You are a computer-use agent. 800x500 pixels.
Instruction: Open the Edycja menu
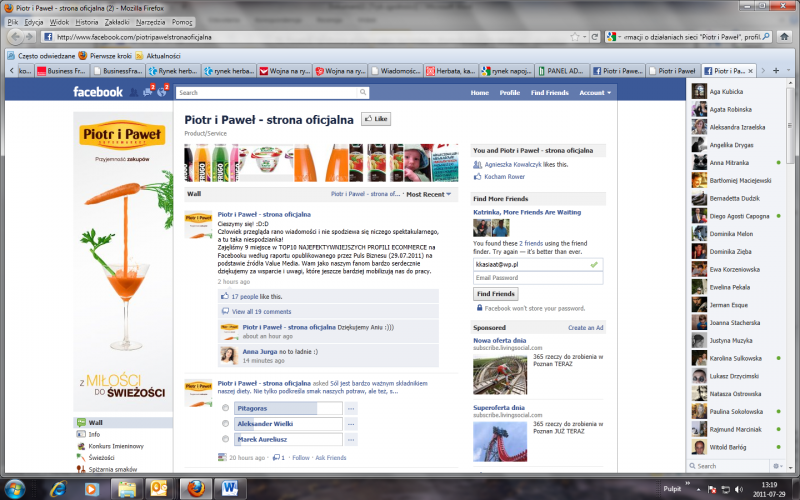[x=34, y=22]
